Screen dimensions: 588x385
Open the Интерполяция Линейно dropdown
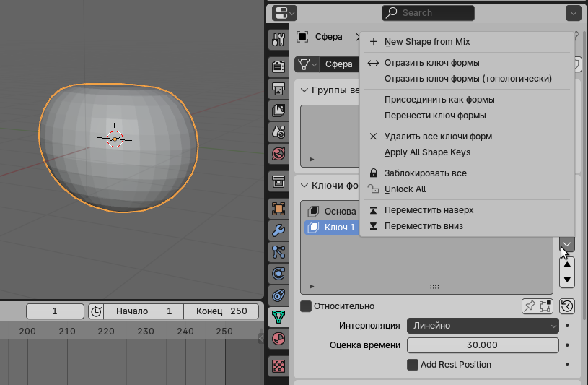(483, 326)
